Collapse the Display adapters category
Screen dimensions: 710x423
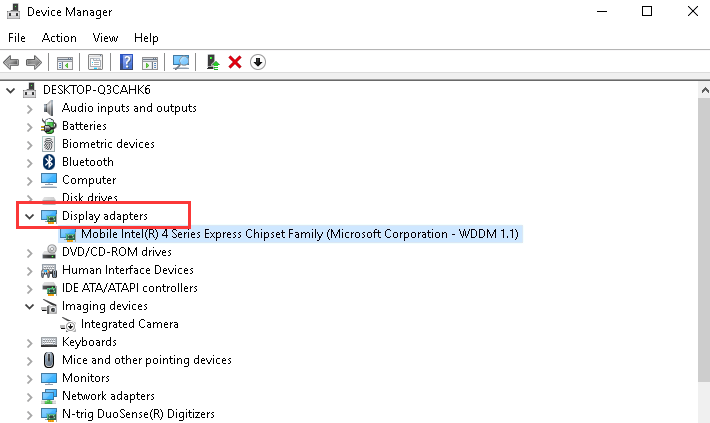(x=29, y=216)
